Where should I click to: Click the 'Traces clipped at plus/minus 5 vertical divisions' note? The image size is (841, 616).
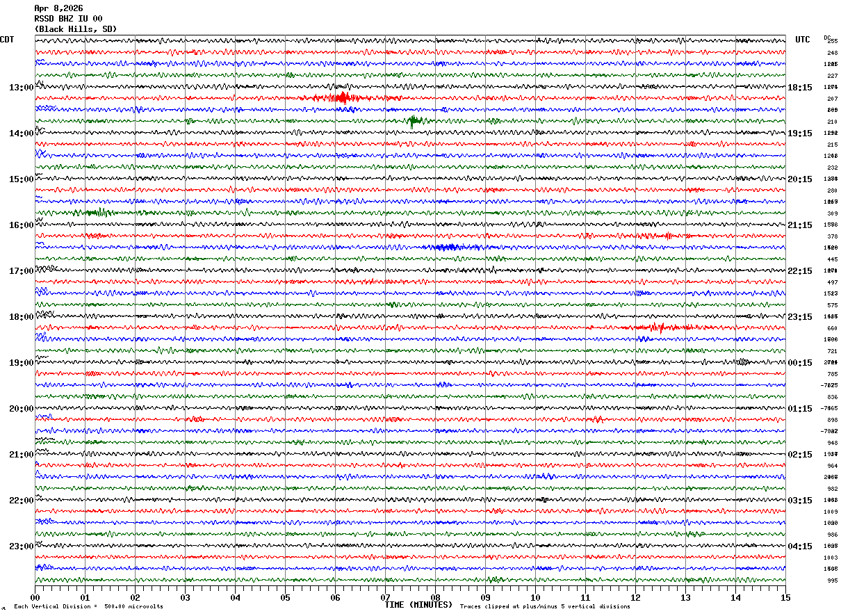click(x=545, y=607)
